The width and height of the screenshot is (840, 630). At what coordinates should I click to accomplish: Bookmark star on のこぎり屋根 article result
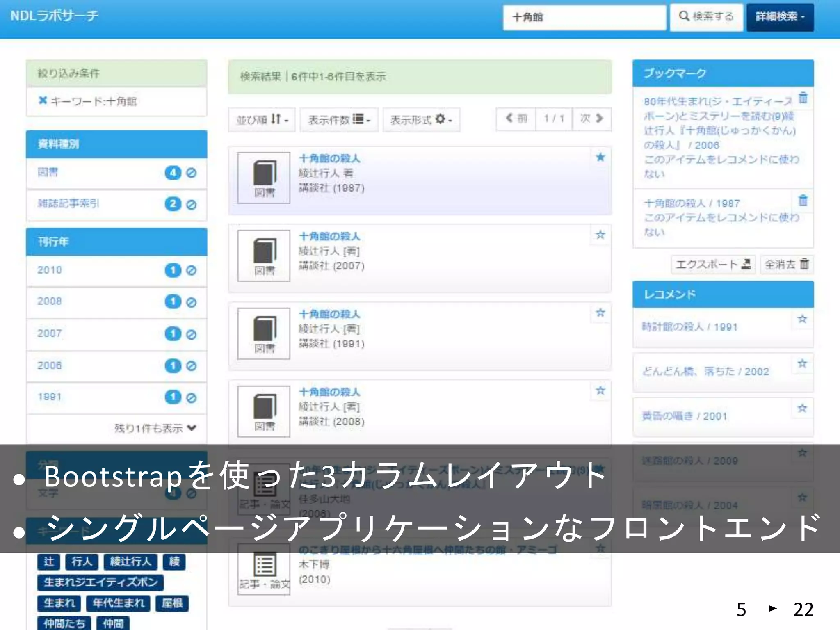pos(600,548)
